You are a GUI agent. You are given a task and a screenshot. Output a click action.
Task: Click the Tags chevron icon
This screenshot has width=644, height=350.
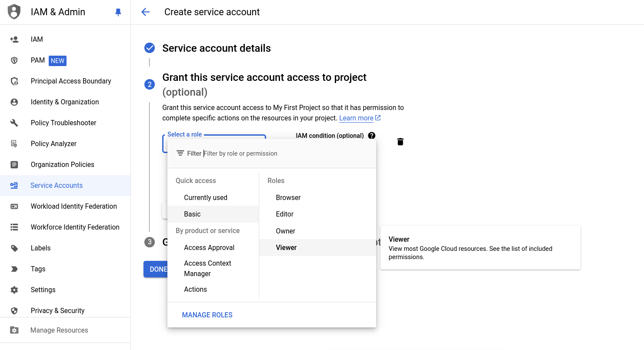pos(14,269)
